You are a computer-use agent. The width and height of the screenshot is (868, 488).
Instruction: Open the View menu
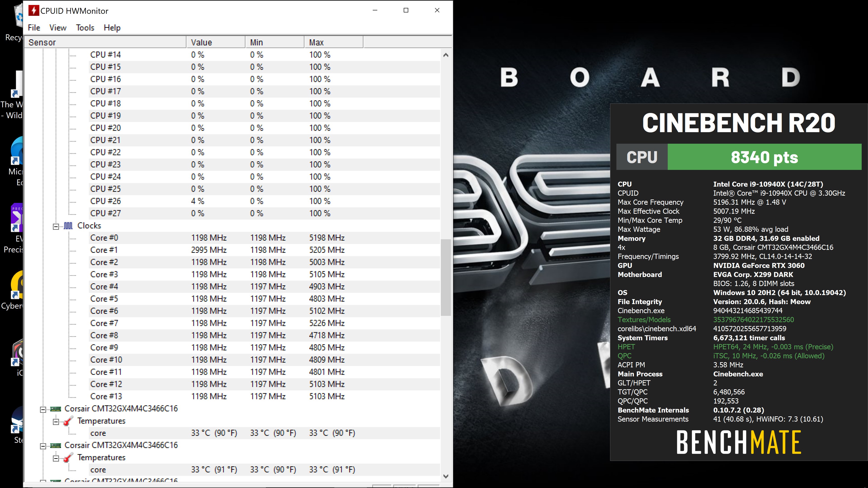(58, 28)
